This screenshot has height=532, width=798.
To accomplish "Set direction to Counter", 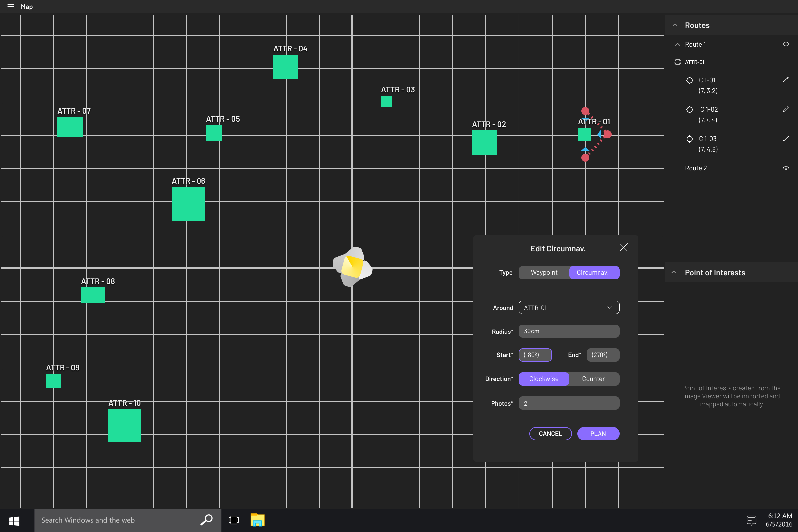I will 593,379.
